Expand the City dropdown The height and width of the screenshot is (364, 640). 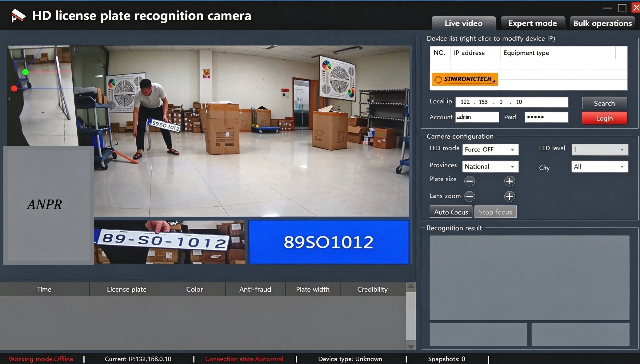600,167
